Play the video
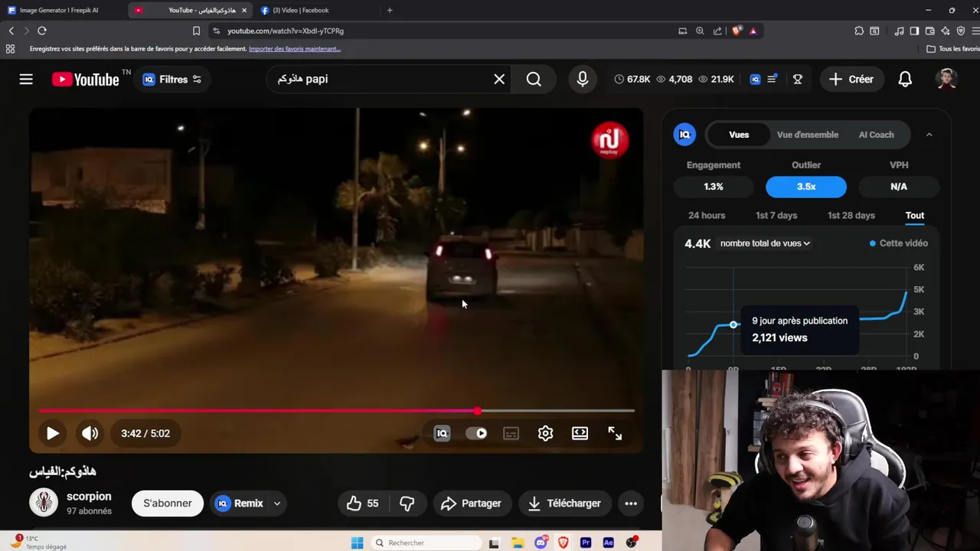 tap(52, 433)
